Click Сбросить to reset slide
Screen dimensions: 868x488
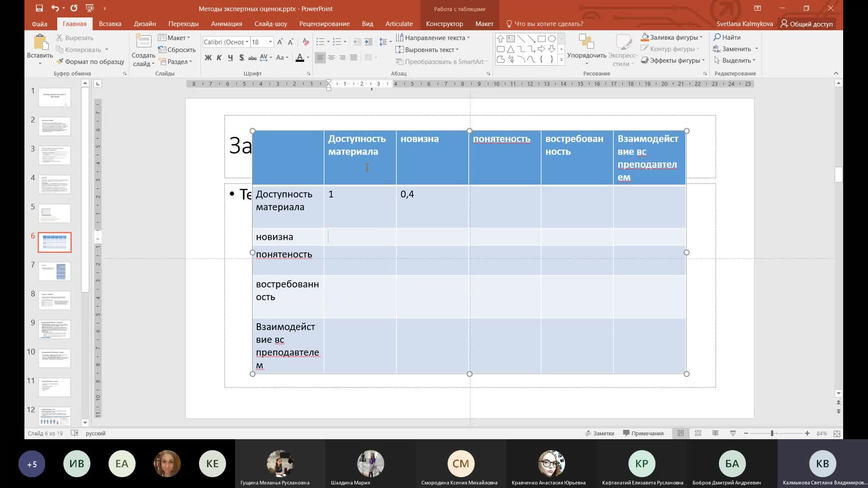pyautogui.click(x=177, y=50)
